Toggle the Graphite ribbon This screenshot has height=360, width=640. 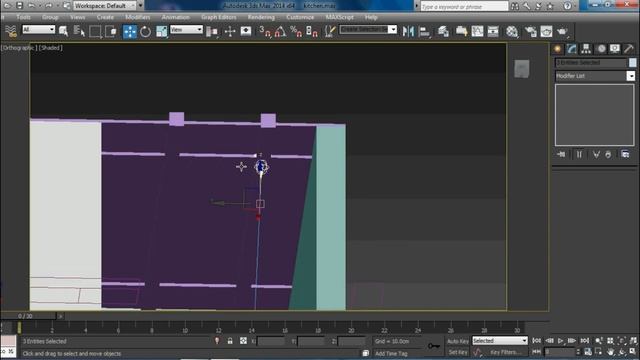pos(461,31)
